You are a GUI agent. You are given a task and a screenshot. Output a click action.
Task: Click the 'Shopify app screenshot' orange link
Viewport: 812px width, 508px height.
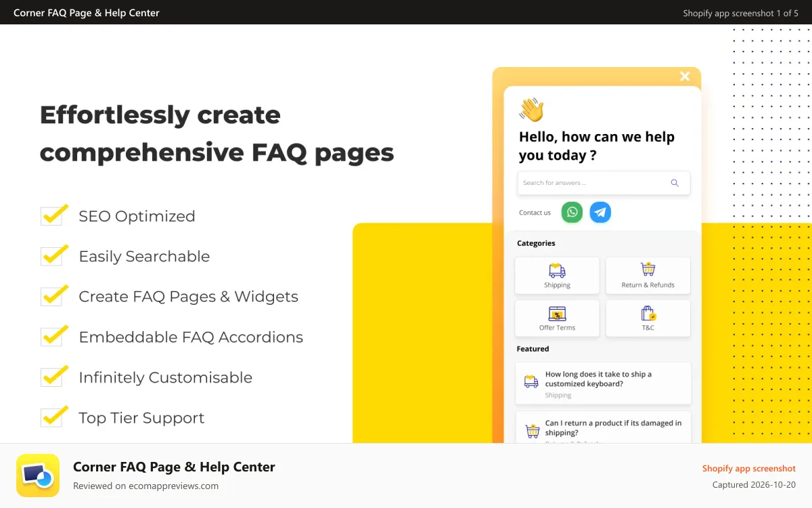pyautogui.click(x=748, y=469)
